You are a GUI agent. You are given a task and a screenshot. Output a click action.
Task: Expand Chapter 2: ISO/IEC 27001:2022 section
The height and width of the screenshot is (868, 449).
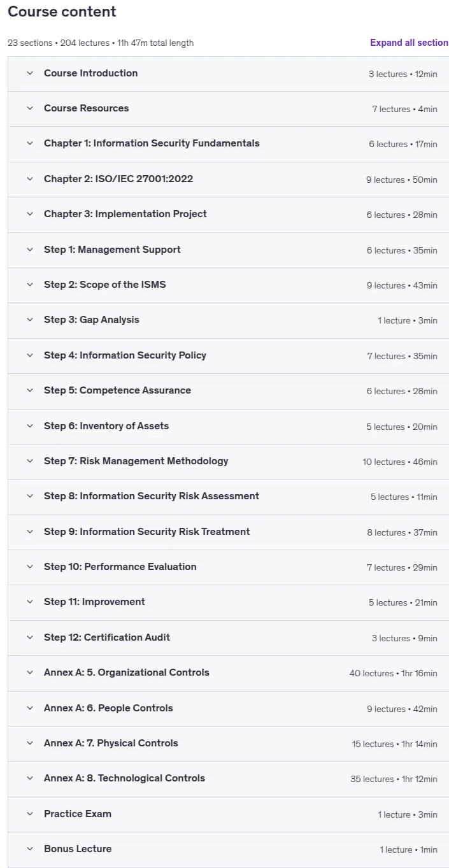coord(228,179)
